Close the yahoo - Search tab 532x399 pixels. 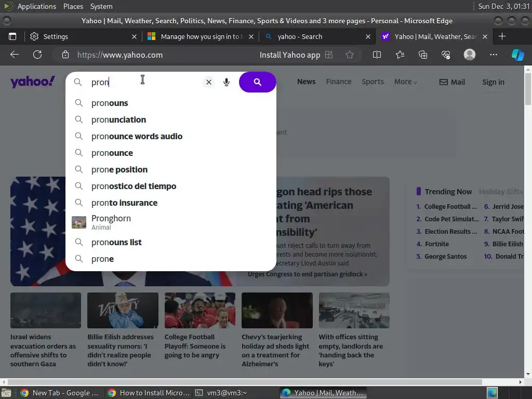pos(368,37)
